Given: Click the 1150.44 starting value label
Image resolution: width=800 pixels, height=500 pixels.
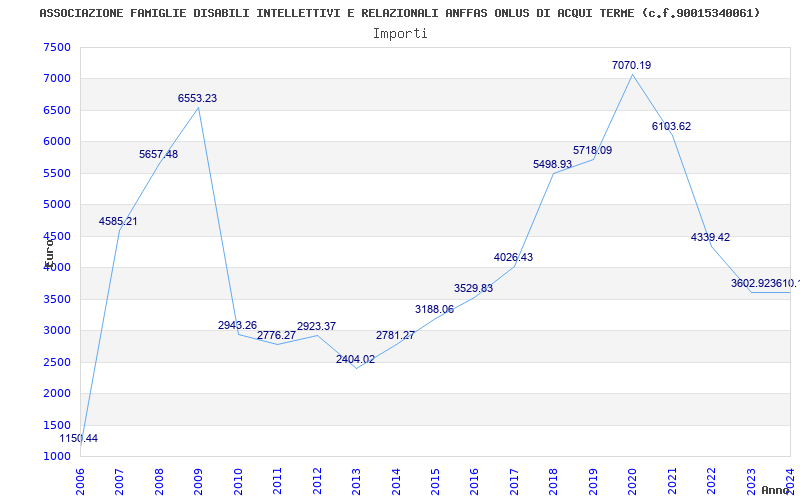Looking at the screenshot, I should (x=79, y=439).
